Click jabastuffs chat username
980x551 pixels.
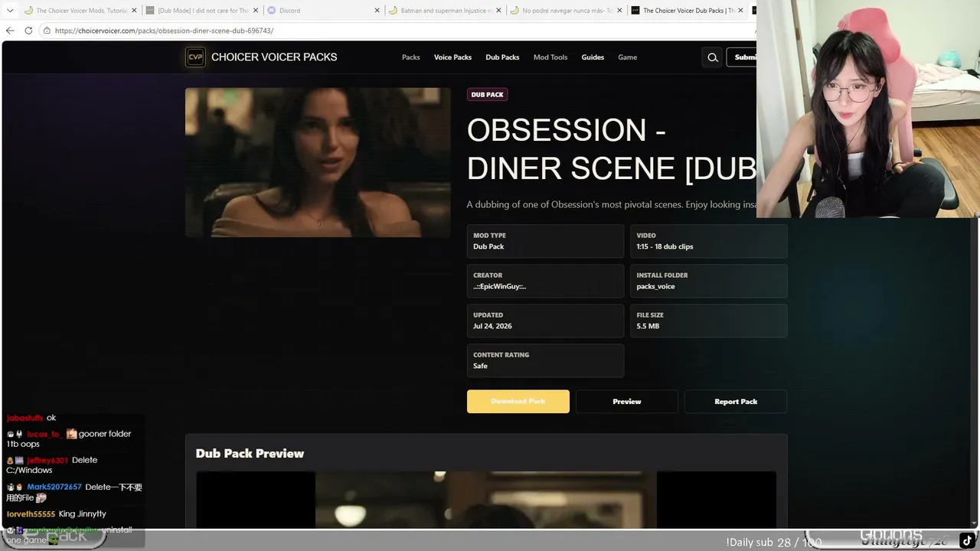click(24, 418)
